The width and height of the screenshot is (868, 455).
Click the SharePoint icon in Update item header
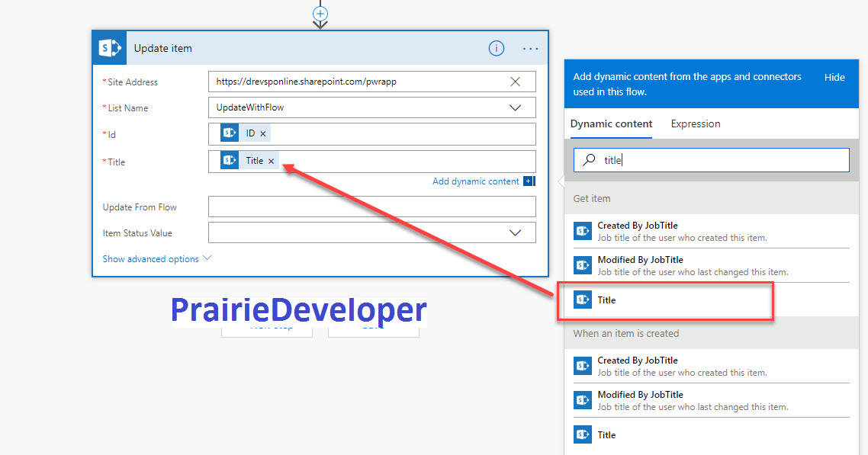tap(110, 48)
